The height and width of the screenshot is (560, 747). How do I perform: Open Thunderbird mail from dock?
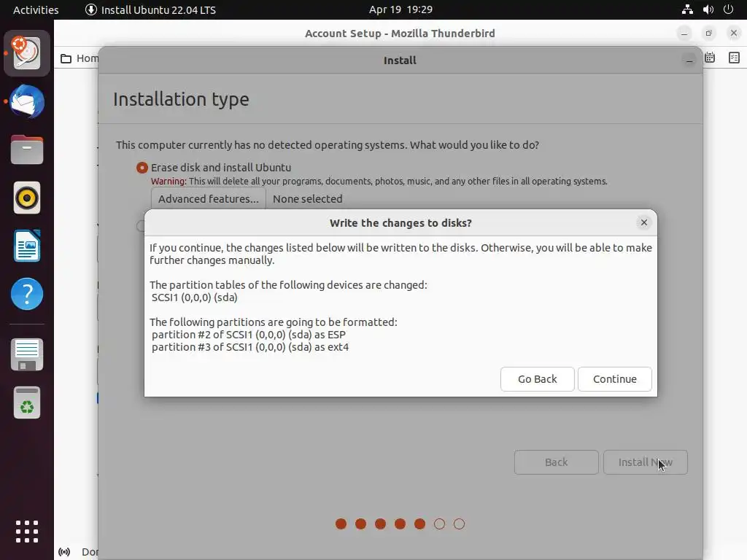[x=27, y=101]
